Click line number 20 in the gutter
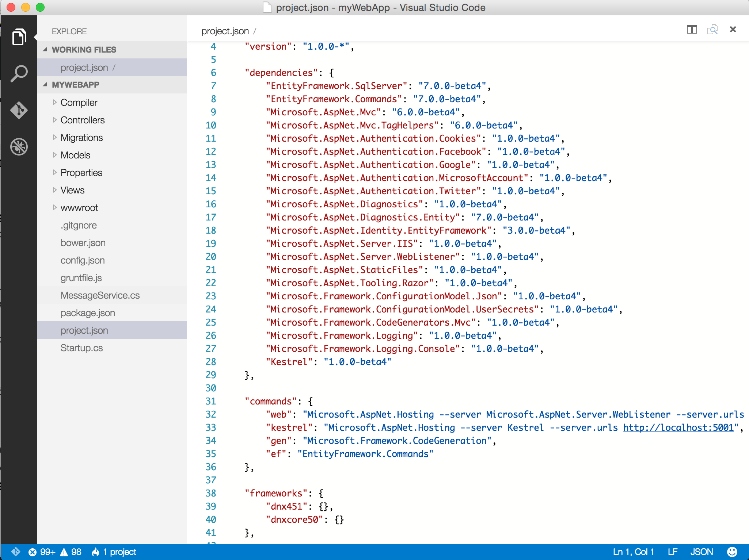 pos(211,257)
